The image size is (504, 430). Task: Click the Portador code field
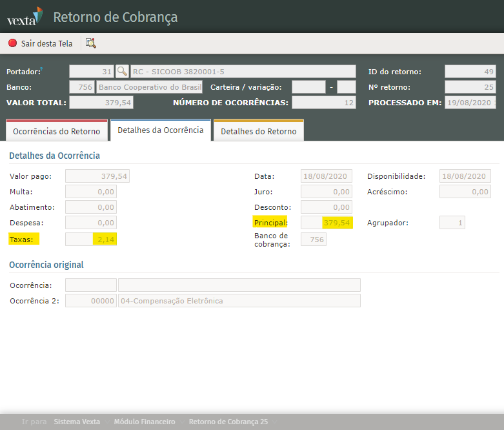(92, 71)
